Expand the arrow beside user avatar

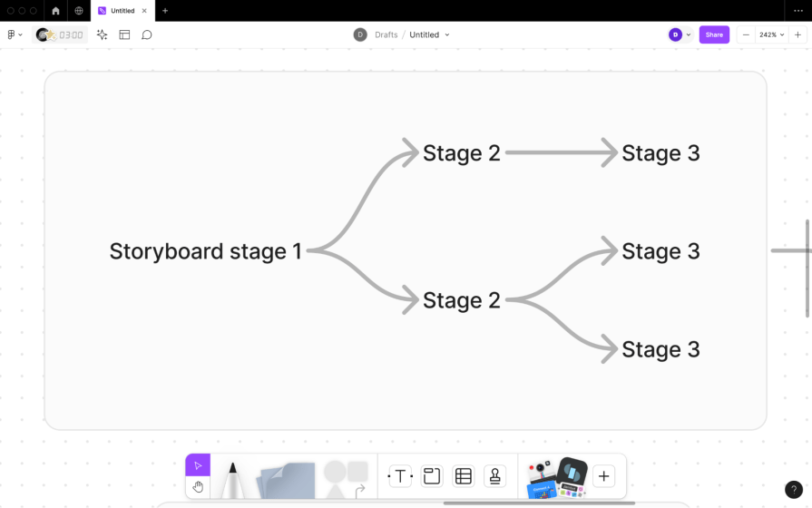click(689, 34)
